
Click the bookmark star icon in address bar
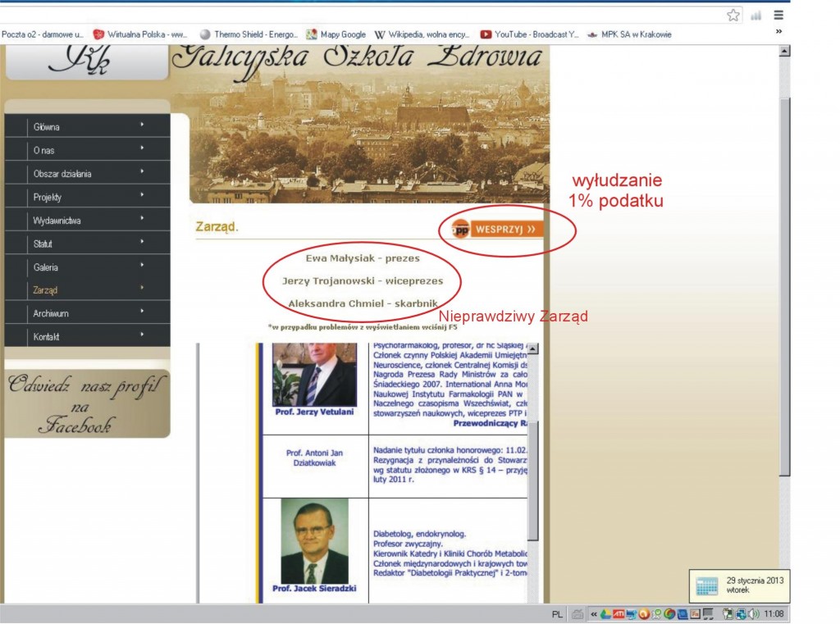733,15
